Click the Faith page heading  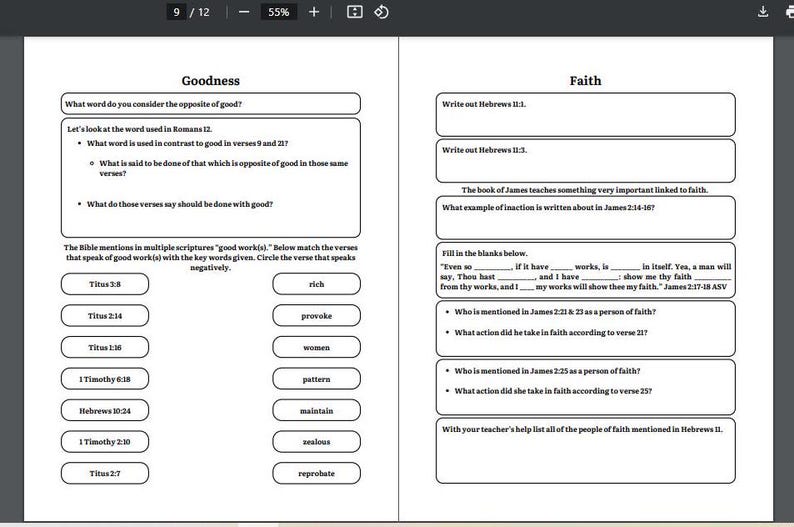[x=585, y=80]
